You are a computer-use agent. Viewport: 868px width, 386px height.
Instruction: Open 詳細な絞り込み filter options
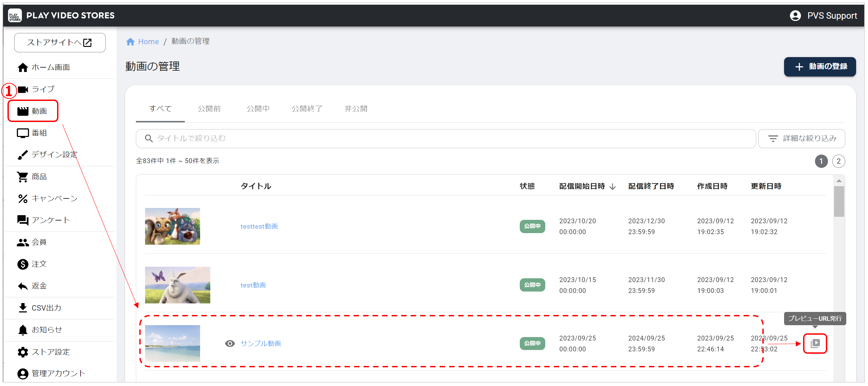tap(801, 138)
